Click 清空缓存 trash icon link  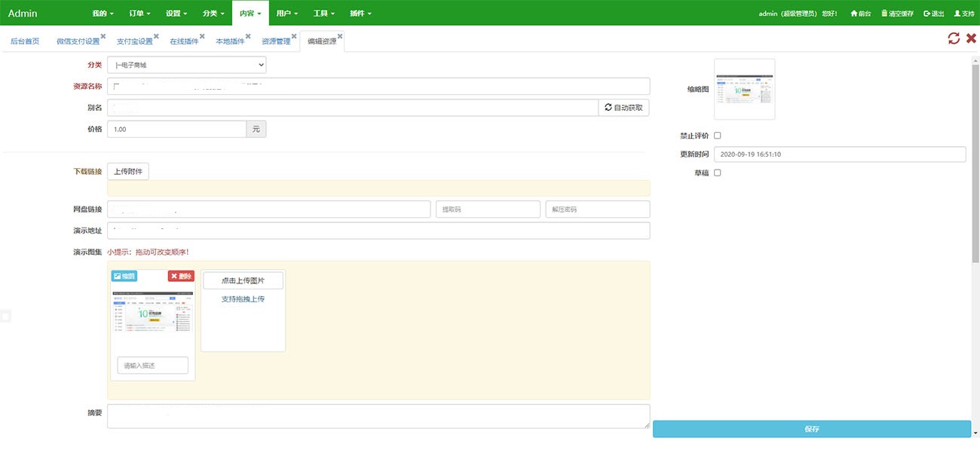point(897,14)
